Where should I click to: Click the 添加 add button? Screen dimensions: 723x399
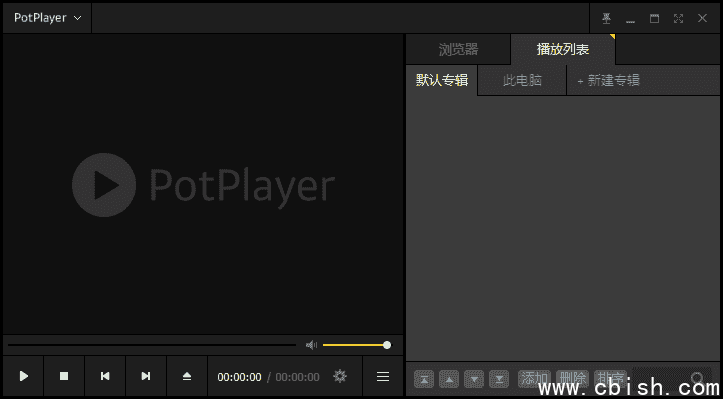pos(534,379)
